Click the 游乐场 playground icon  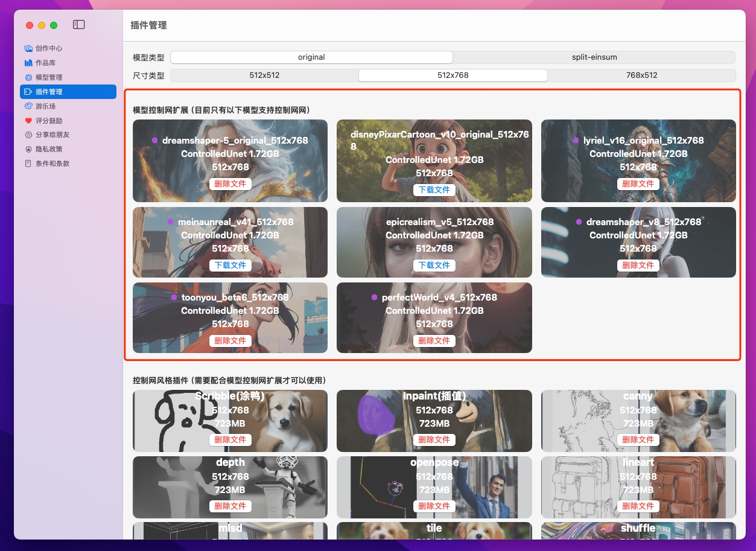(x=28, y=106)
